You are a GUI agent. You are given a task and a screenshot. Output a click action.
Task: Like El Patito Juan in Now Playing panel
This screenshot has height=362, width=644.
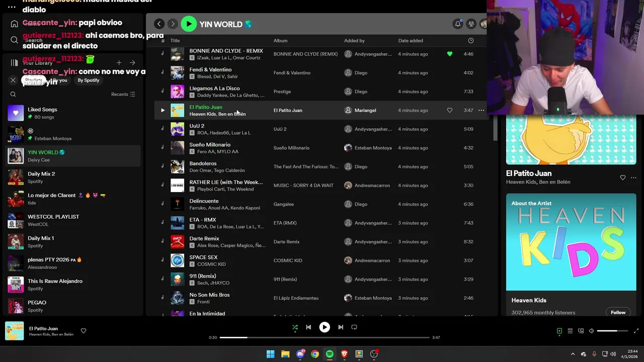pos(623,177)
